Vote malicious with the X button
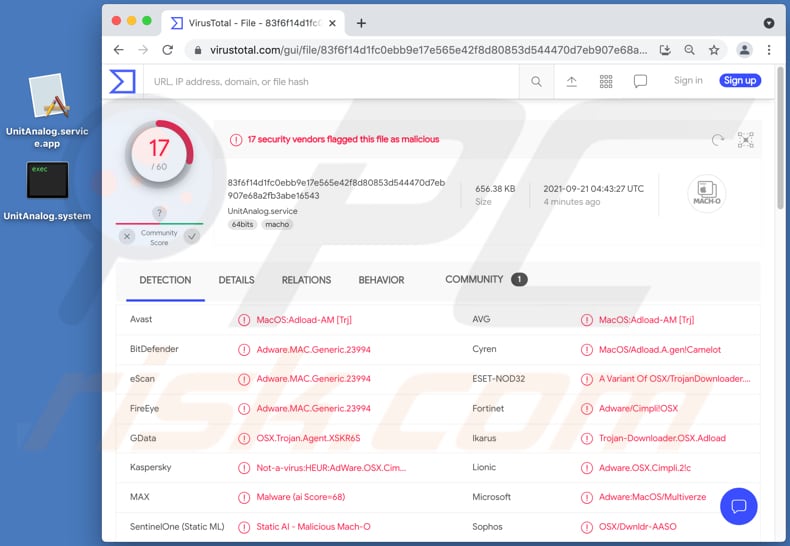Screen dimensions: 790x546 click(127, 236)
